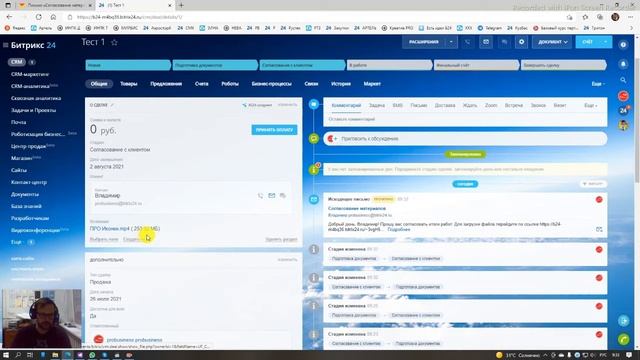Expand the Счёт button arrow
The image size is (640, 360).
click(x=605, y=42)
